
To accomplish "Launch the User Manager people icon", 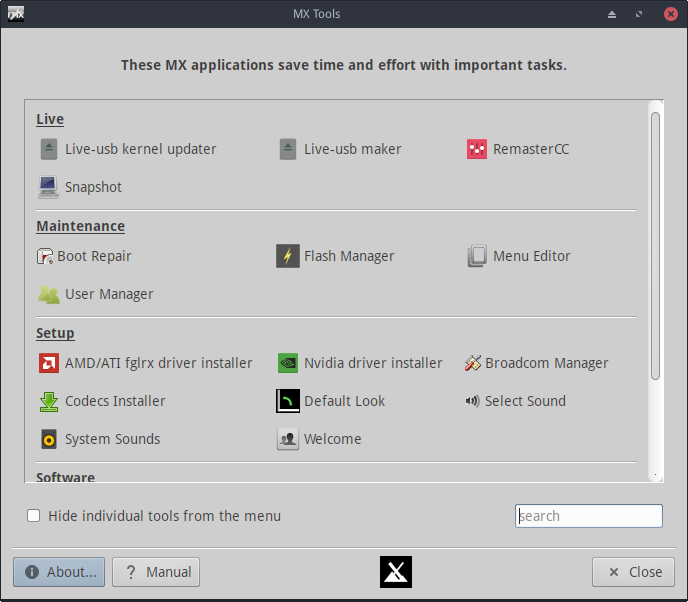I will (48, 294).
